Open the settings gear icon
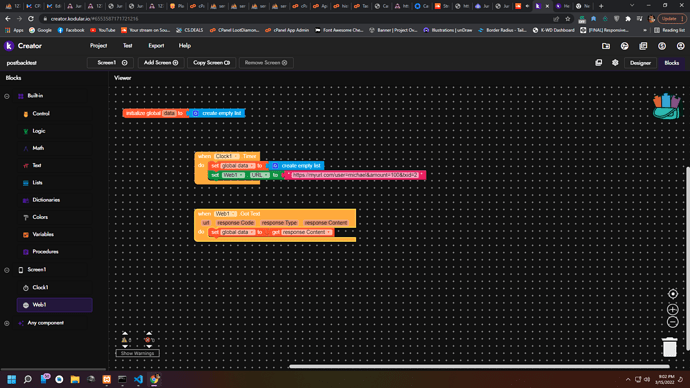 click(615, 63)
